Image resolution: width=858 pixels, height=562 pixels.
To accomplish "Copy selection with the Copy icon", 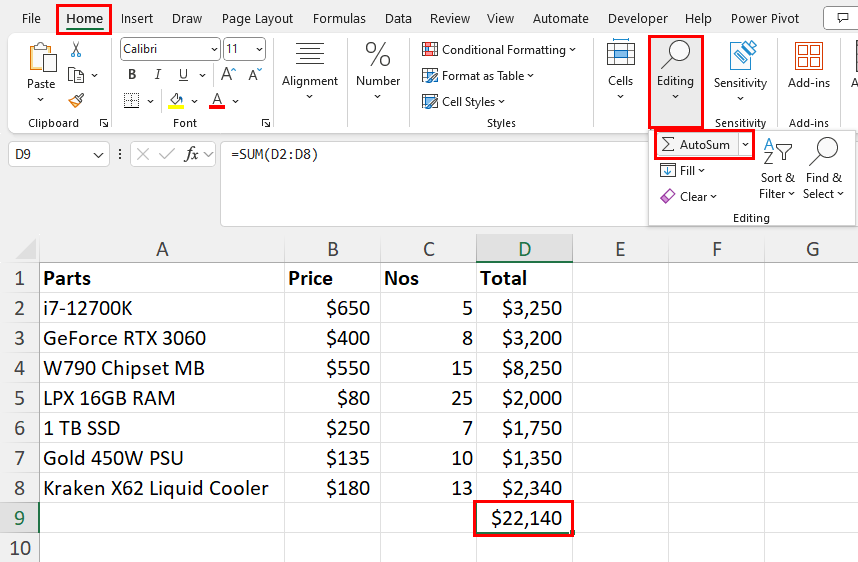I will click(x=76, y=75).
